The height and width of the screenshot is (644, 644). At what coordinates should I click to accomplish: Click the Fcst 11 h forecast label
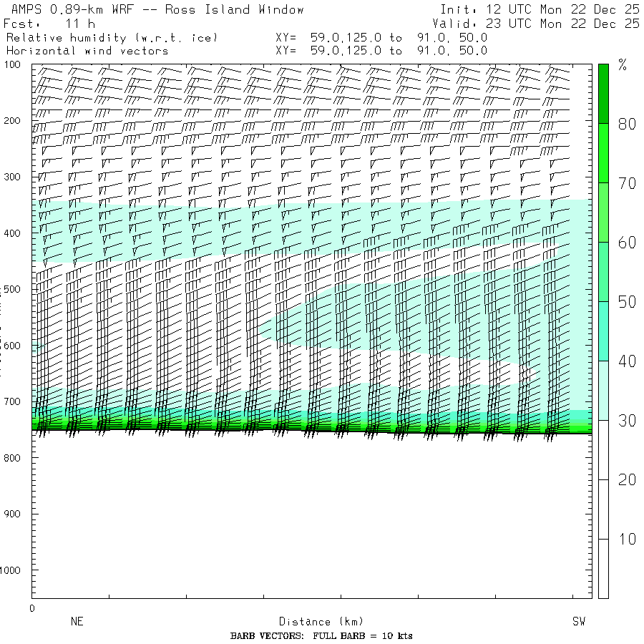49,24
